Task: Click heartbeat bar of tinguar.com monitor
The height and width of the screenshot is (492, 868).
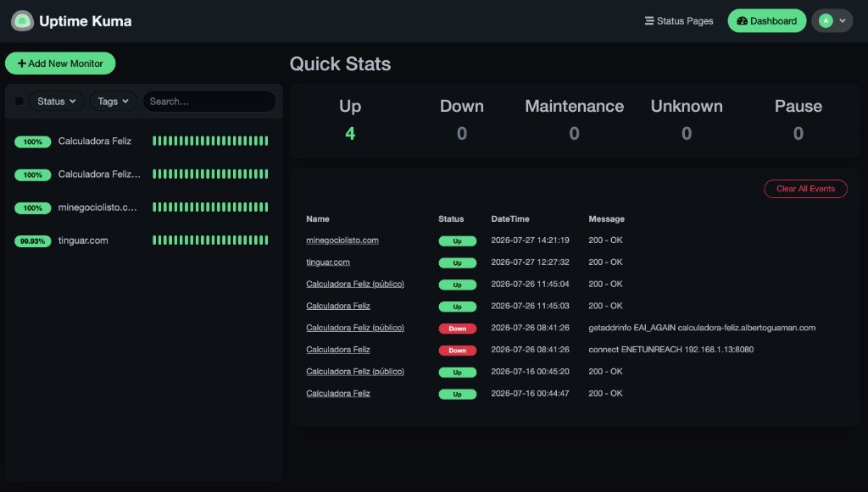Action: coord(210,240)
